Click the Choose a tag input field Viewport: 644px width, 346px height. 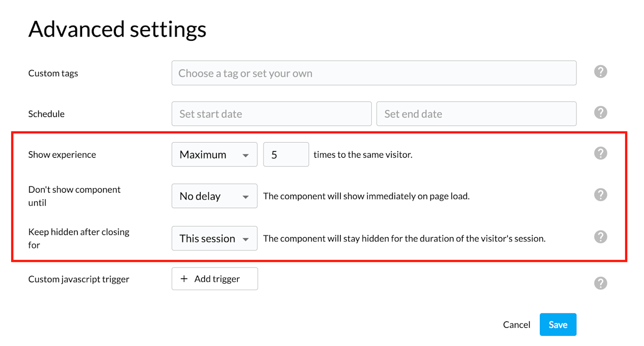(374, 72)
